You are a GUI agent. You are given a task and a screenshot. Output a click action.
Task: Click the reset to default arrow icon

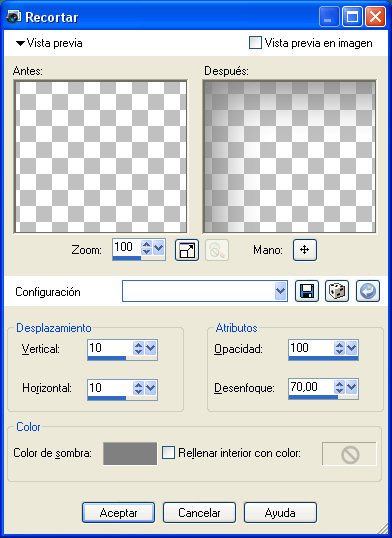tap(368, 291)
